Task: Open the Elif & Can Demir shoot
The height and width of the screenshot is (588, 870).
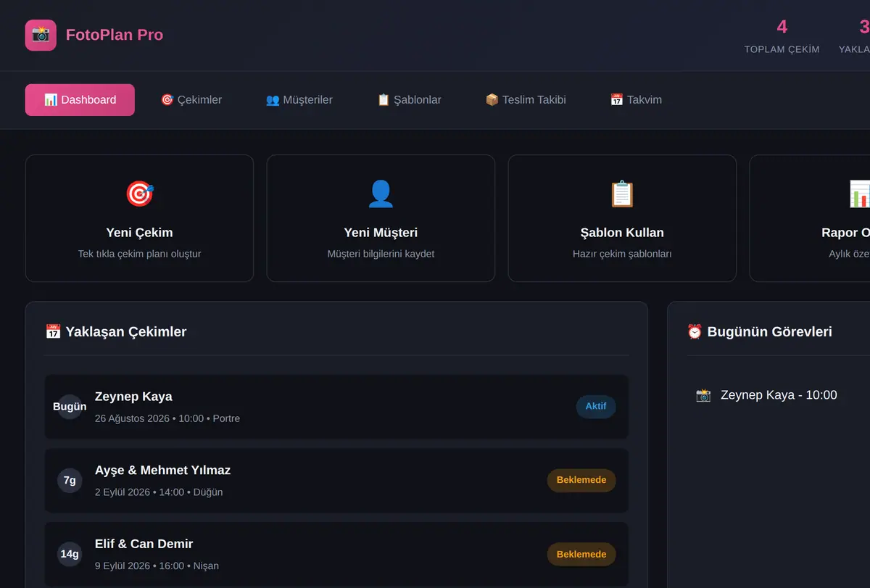Action: 336,555
